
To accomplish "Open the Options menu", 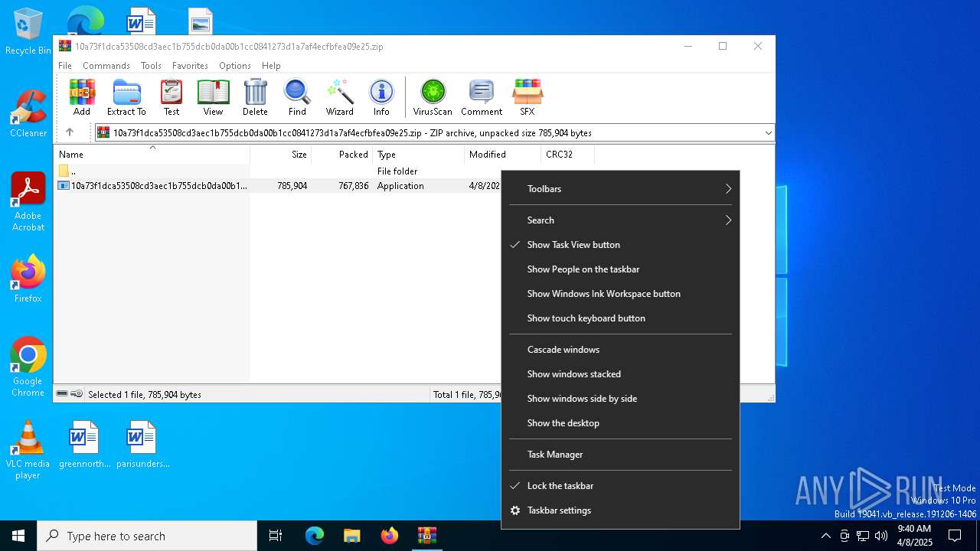I will (x=235, y=66).
